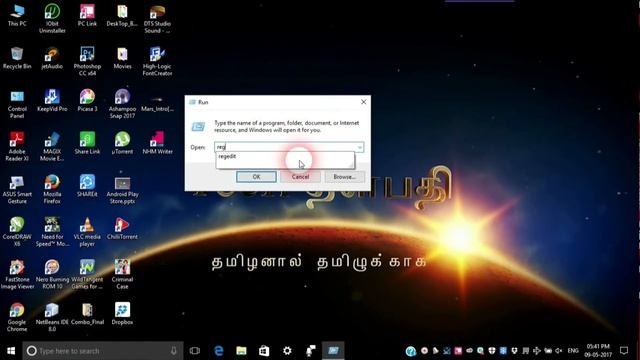The image size is (640, 360).
Task: Click taskbar search box
Action: pyautogui.click(x=103, y=351)
